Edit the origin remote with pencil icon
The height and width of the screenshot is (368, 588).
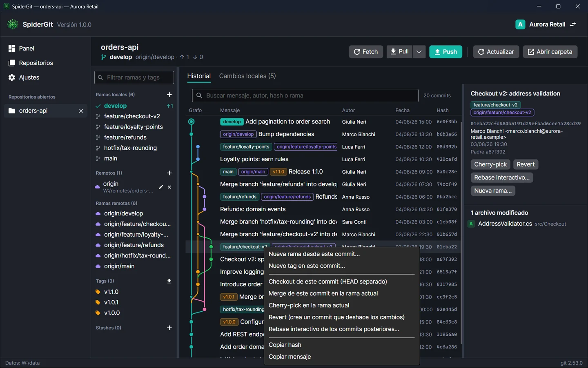pyautogui.click(x=161, y=187)
